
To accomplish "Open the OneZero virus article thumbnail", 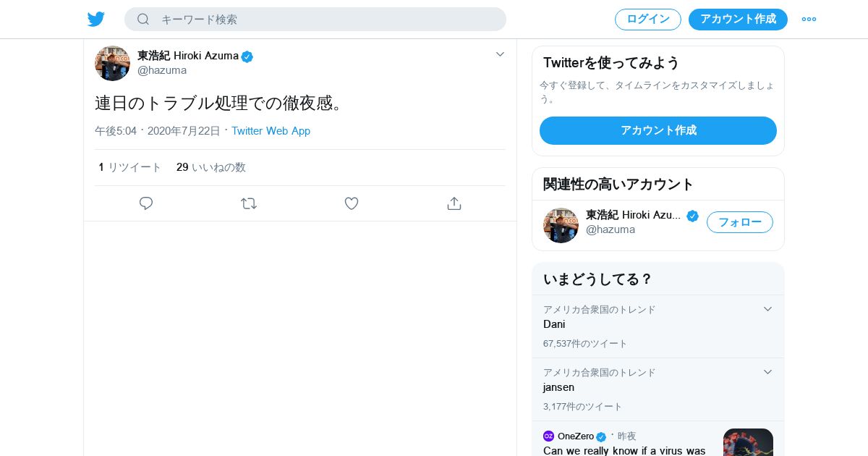I will [748, 442].
